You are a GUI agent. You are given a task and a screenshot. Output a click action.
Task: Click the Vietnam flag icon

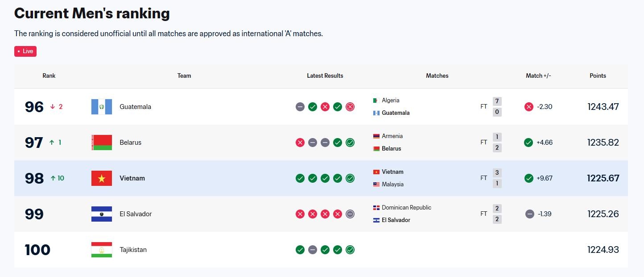102,178
